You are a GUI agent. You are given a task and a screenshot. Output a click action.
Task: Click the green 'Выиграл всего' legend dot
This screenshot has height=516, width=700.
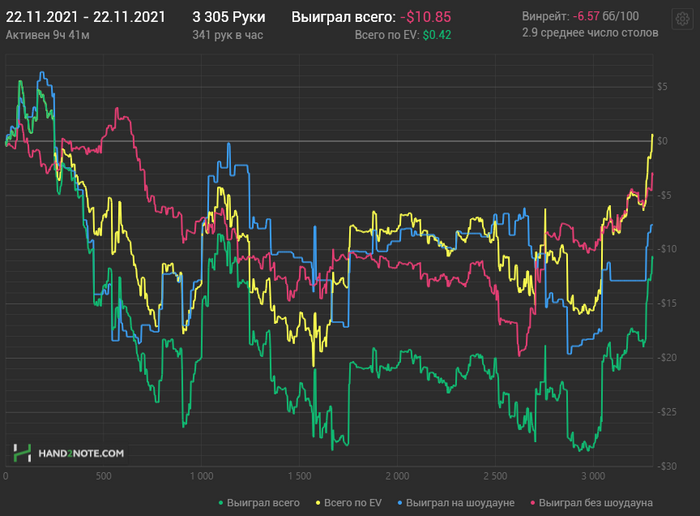point(221,503)
